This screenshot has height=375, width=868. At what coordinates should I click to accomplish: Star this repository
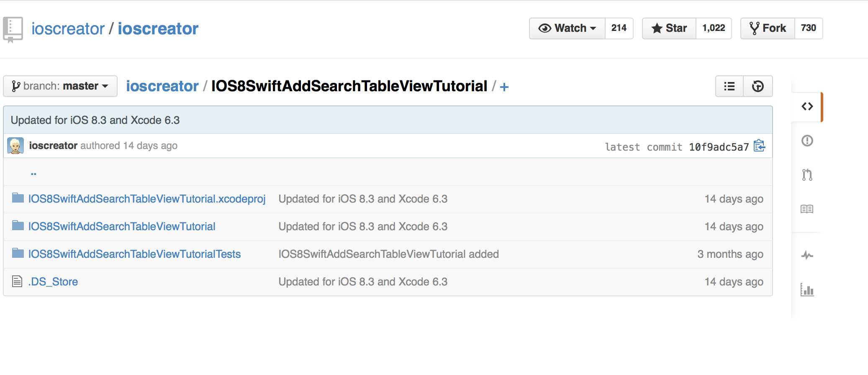point(669,28)
